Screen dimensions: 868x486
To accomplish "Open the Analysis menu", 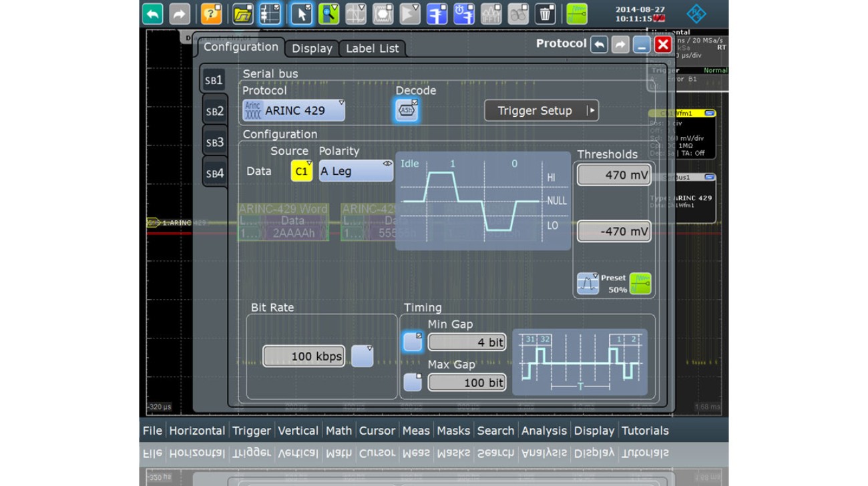I will [x=544, y=431].
